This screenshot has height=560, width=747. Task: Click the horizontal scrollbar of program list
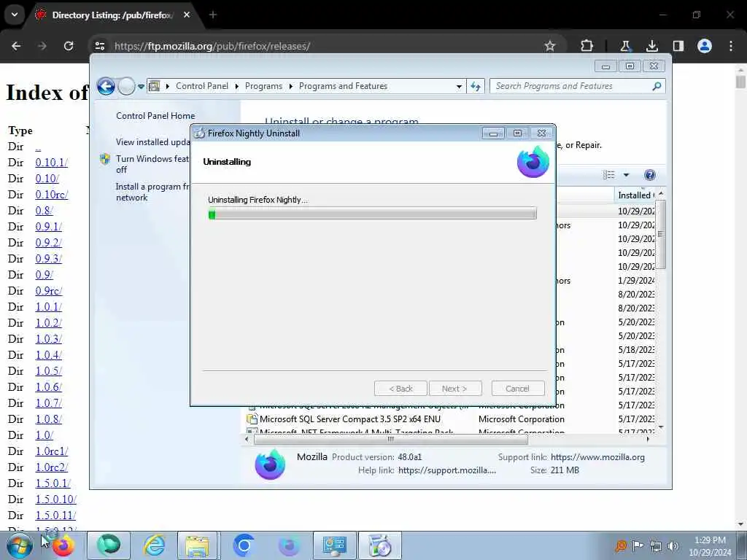(391, 440)
